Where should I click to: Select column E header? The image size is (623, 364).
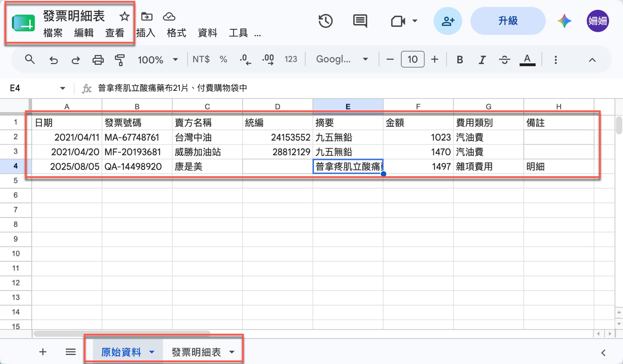tap(348, 106)
